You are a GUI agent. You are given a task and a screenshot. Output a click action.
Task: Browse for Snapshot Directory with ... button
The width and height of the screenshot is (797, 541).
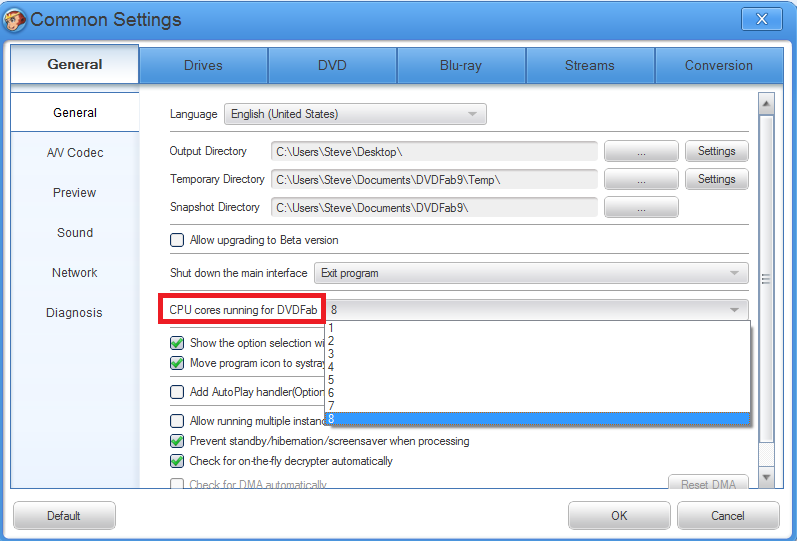[x=641, y=207]
